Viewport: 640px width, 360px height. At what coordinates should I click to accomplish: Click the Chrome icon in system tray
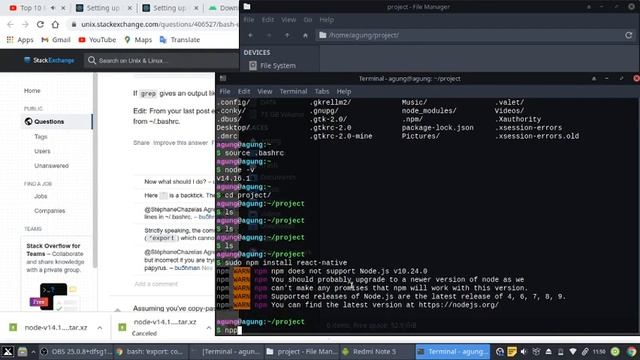(x=631, y=351)
